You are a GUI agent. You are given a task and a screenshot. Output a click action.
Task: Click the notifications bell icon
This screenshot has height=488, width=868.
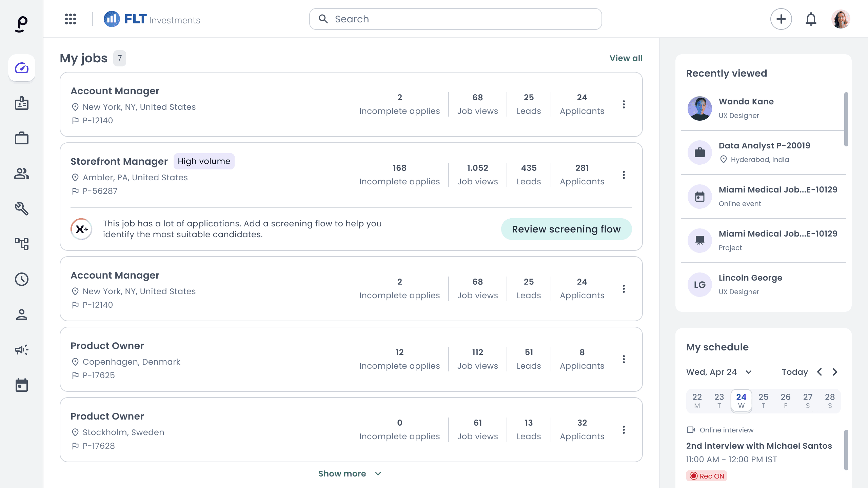coord(811,19)
